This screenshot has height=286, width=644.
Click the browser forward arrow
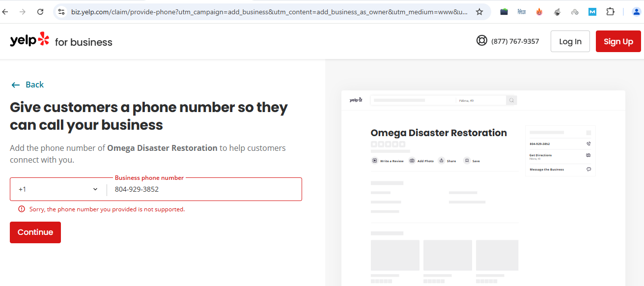point(22,12)
